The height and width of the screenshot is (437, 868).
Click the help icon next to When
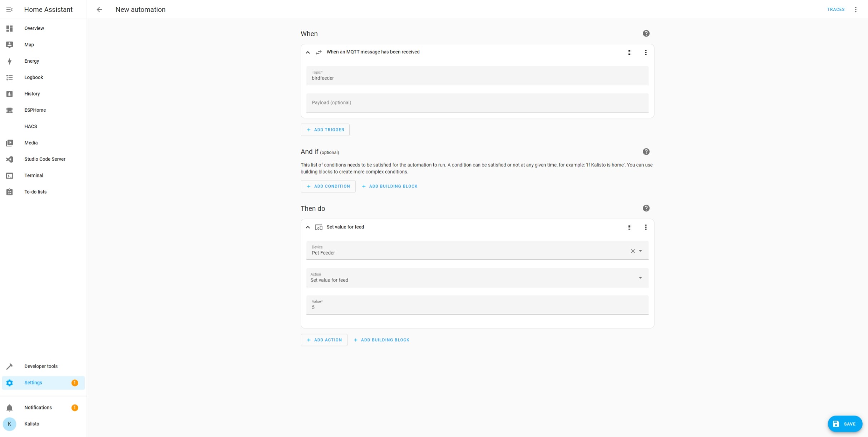(646, 33)
